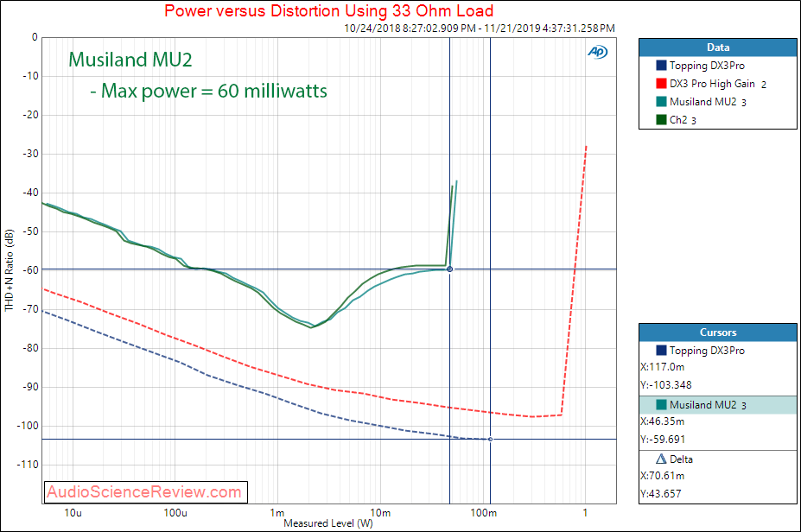The width and height of the screenshot is (801, 532).
Task: Select Topping DX3Pro entry in Data legend
Action: 707,66
